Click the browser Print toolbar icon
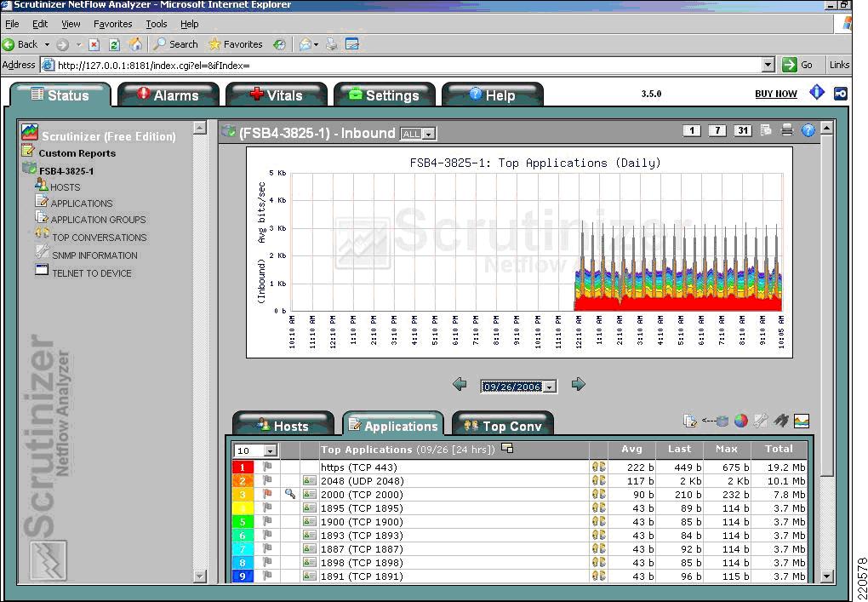Viewport: 868px width, 602px height. click(x=332, y=44)
